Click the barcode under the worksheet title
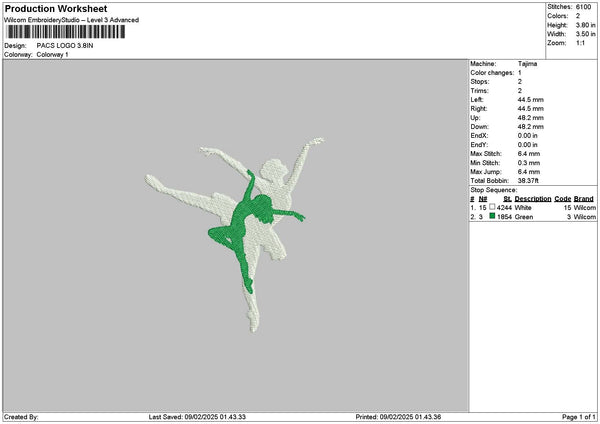This screenshot has width=600, height=424. point(66,32)
